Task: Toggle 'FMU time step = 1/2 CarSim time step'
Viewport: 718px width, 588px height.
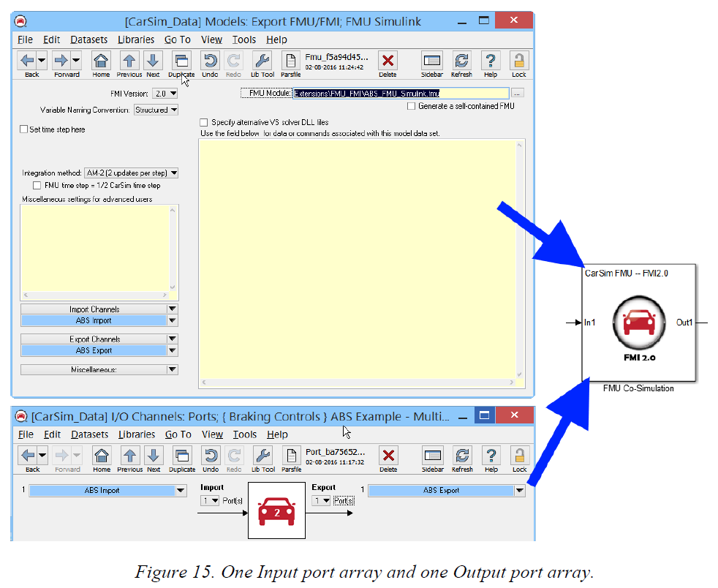Action: (37, 186)
